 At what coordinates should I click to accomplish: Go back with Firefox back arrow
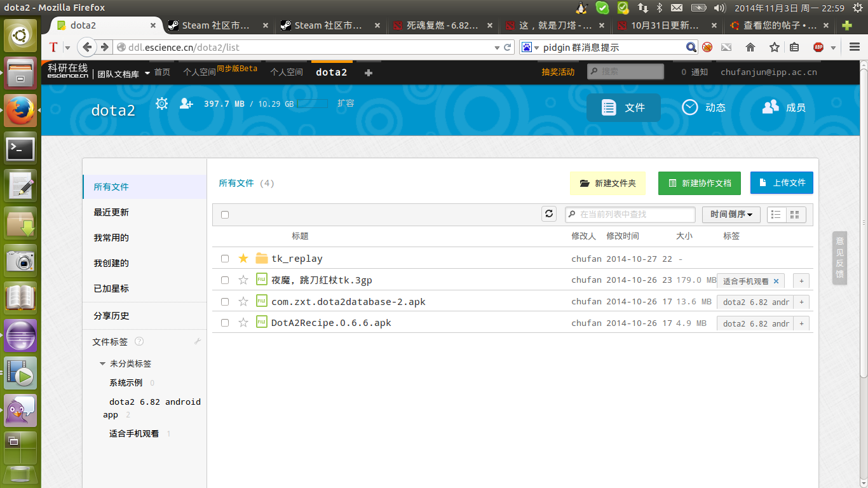tap(88, 47)
